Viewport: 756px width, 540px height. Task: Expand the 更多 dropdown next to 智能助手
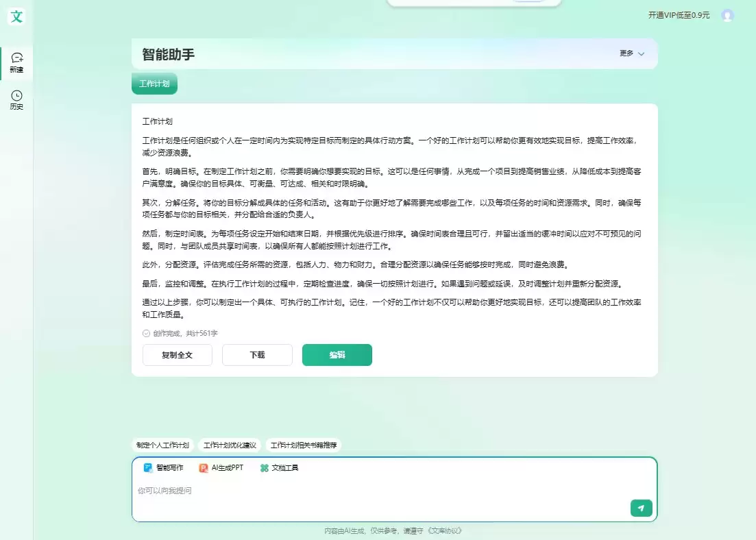631,53
